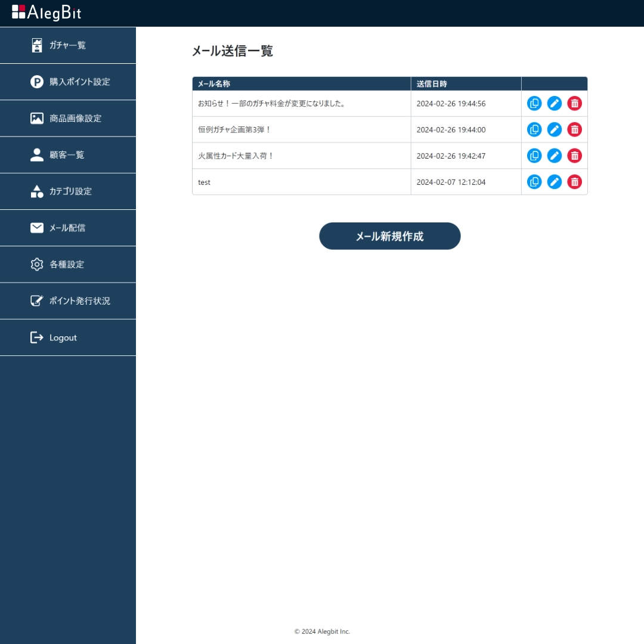Click the purchase point P icon

point(37,82)
